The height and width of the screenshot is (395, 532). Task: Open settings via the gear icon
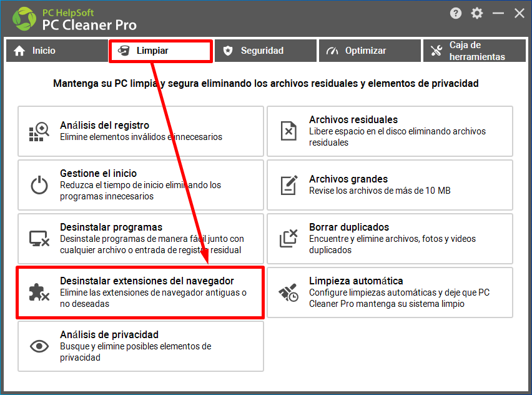(476, 13)
